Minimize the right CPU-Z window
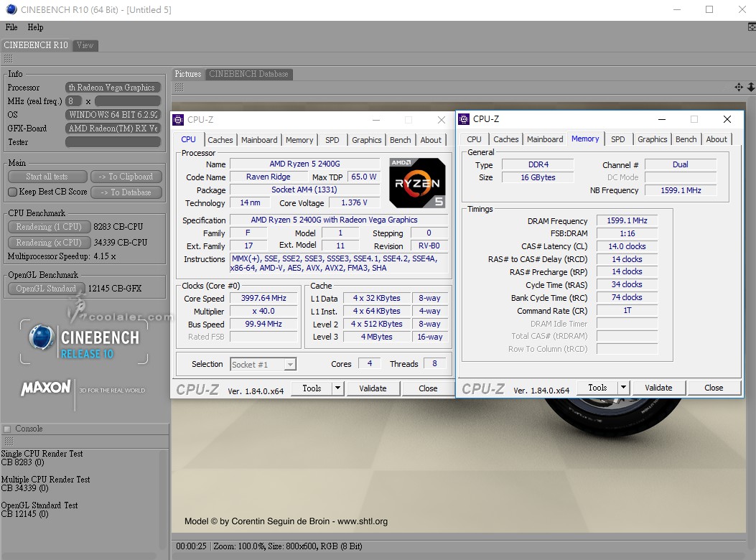Screen dimensions: 756x560 coord(662,119)
